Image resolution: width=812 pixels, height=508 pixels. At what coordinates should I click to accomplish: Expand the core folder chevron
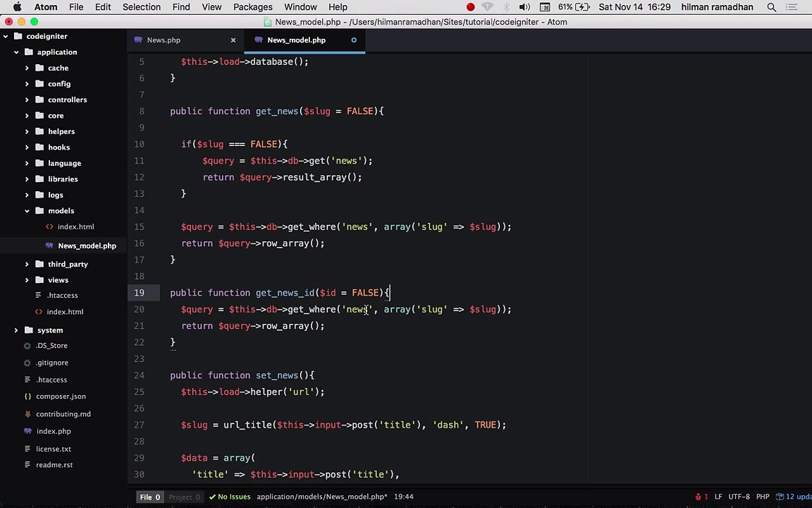tap(27, 116)
